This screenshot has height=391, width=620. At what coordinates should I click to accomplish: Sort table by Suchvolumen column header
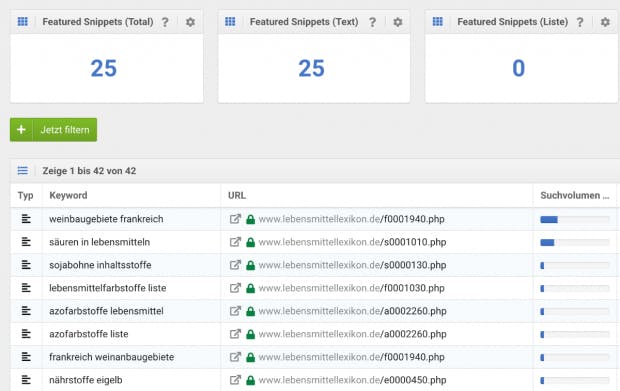575,195
